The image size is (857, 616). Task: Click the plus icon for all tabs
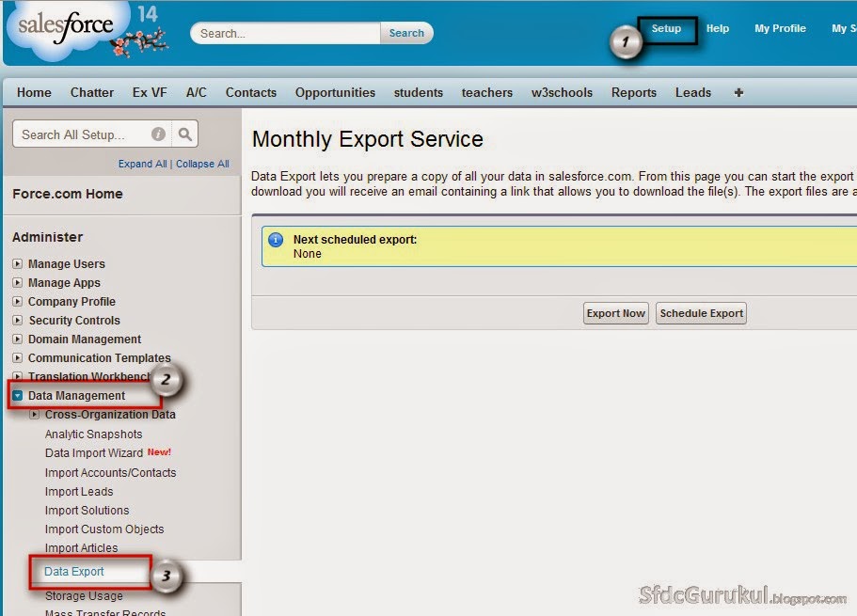coord(738,92)
